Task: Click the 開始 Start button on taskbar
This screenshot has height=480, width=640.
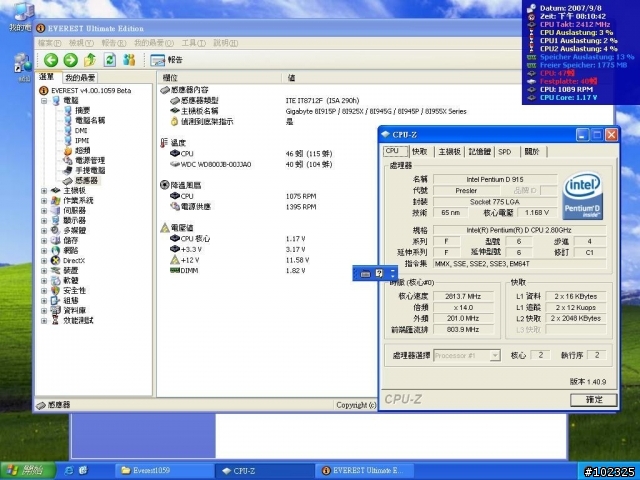Action: pos(28,471)
